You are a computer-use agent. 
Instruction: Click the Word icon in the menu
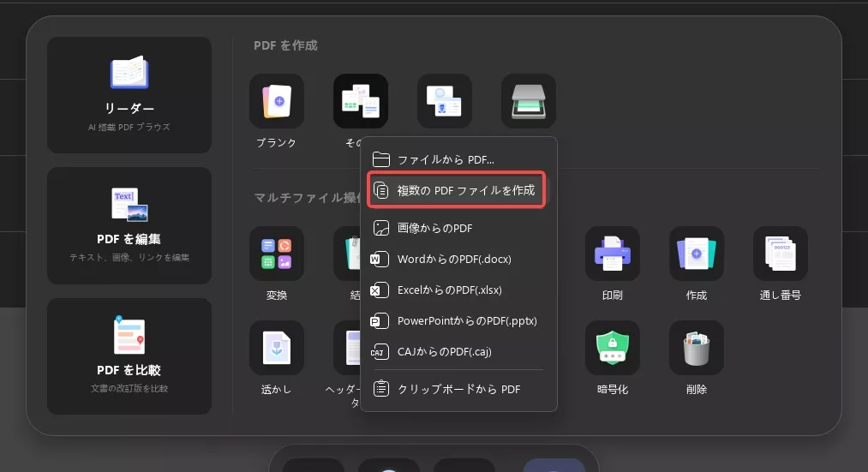tap(380, 259)
